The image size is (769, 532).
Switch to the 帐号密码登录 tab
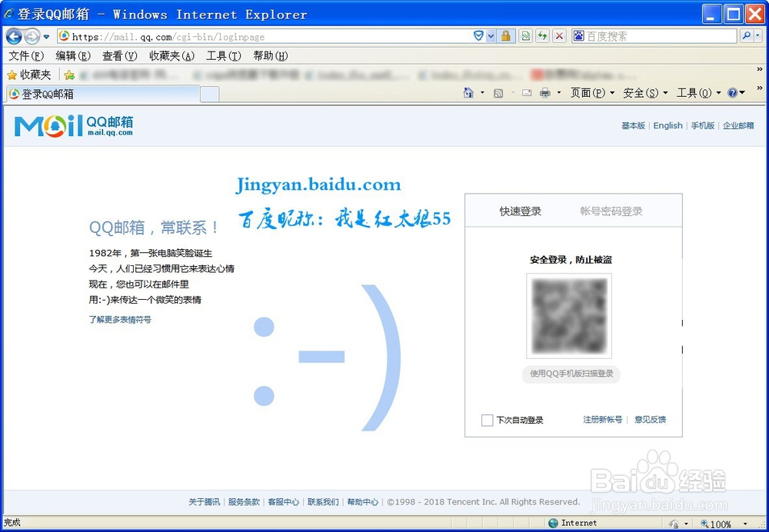coord(611,211)
